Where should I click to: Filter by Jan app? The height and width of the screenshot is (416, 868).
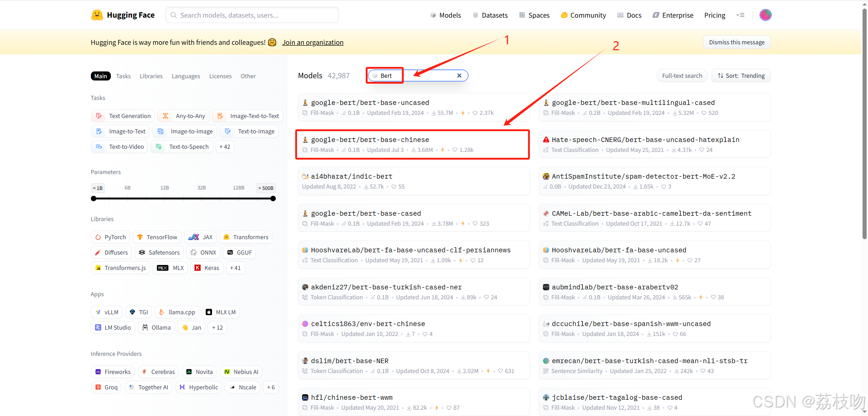pyautogui.click(x=191, y=327)
